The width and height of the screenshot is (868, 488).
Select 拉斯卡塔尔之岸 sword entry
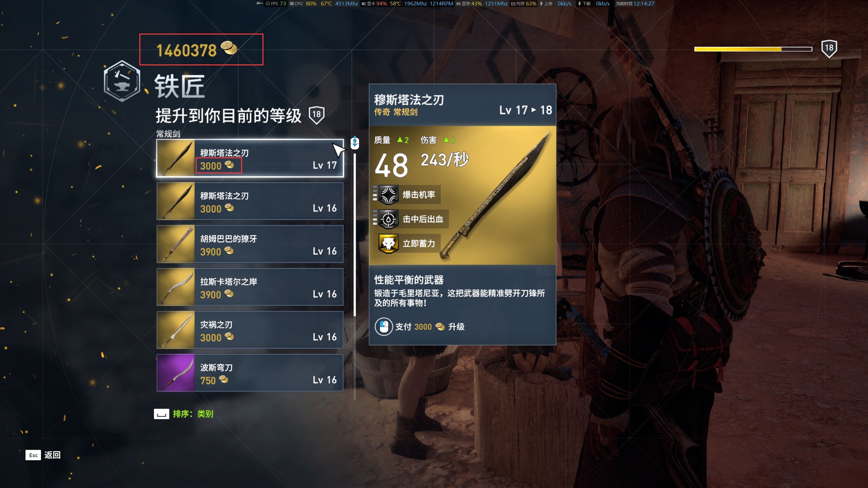point(250,287)
